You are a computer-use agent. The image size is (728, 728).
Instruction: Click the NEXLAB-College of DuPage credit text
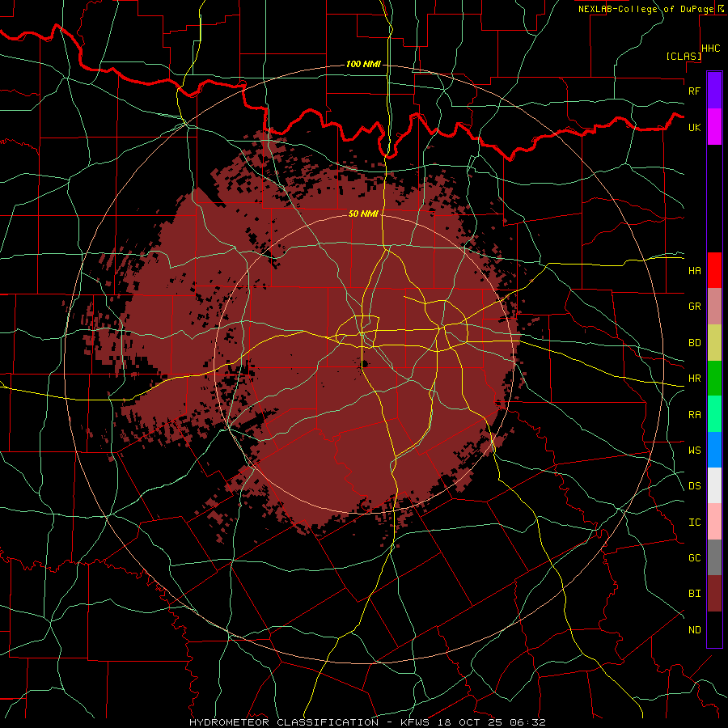[648, 9]
